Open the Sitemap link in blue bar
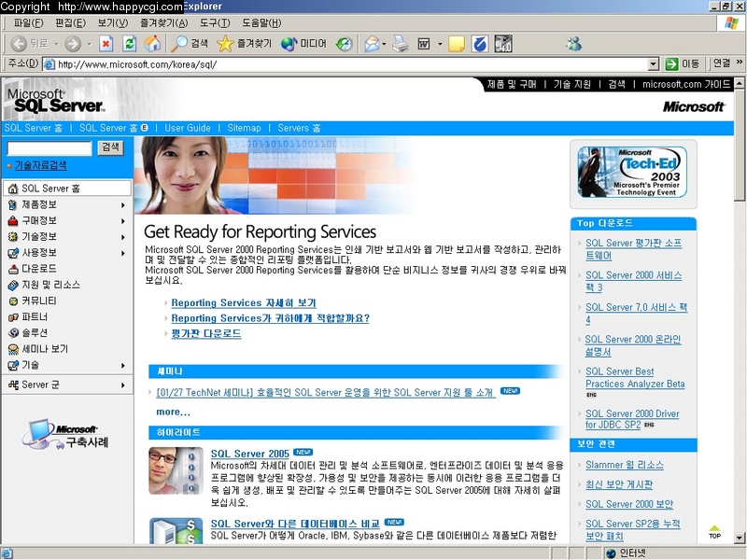This screenshot has height=560, width=747. coord(244,128)
